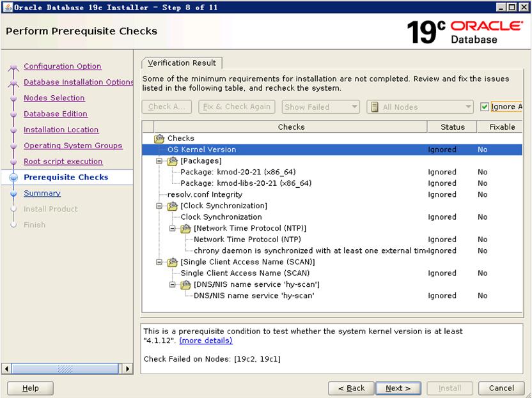532x398 pixels.
Task: Click Ignored status for resolv.conf Integrity
Action: 442,195
